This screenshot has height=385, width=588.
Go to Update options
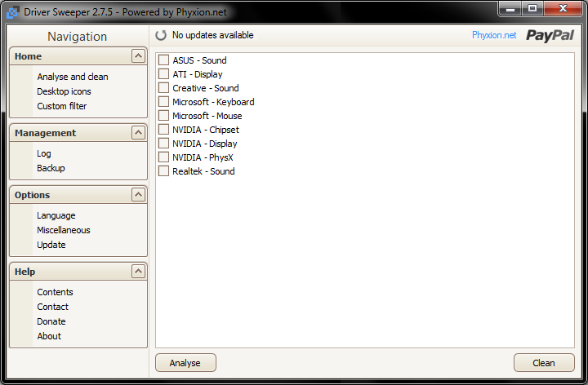pos(51,245)
